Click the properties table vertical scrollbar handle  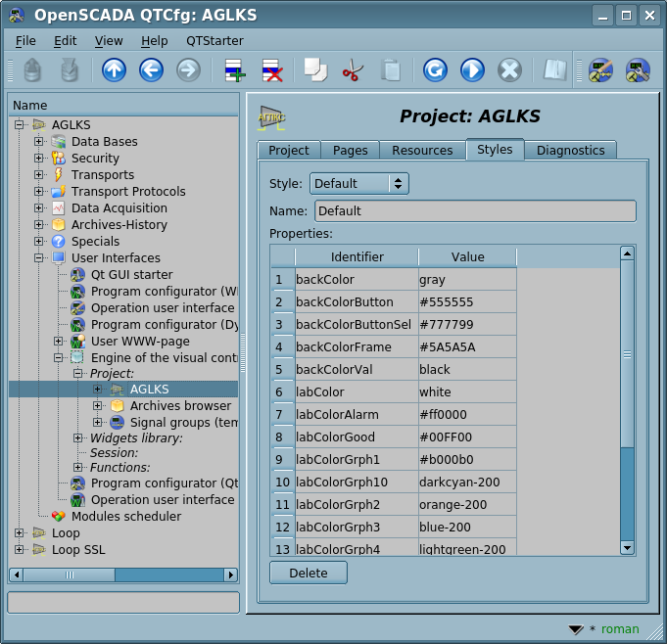[x=627, y=354]
